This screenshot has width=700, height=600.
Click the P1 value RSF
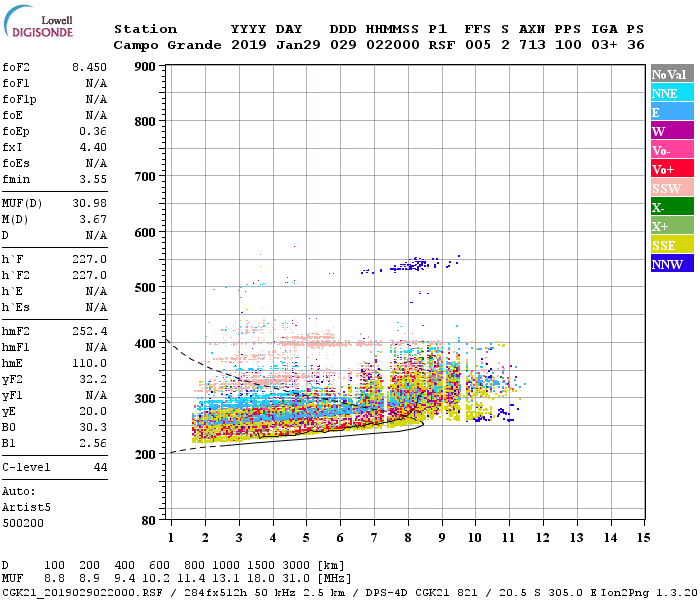coord(442,45)
